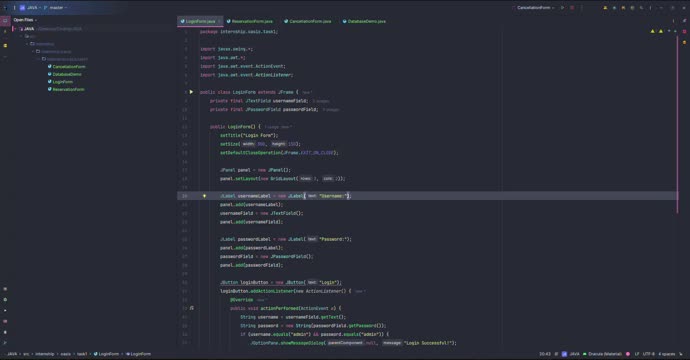Viewport: 690px width, 360px height.
Task: Select DatabaseDemo in the project tree
Action: point(67,74)
